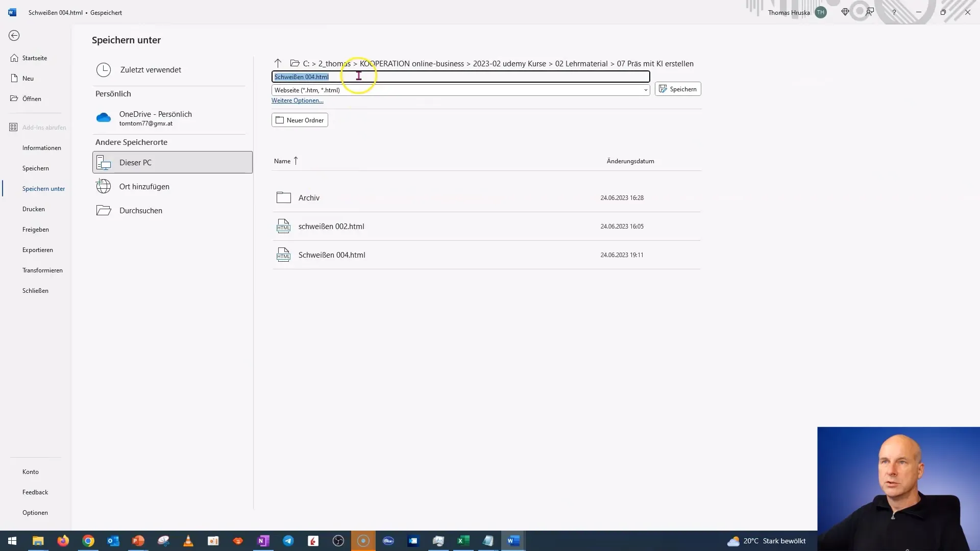Sort the file list by Name

pyautogui.click(x=285, y=161)
